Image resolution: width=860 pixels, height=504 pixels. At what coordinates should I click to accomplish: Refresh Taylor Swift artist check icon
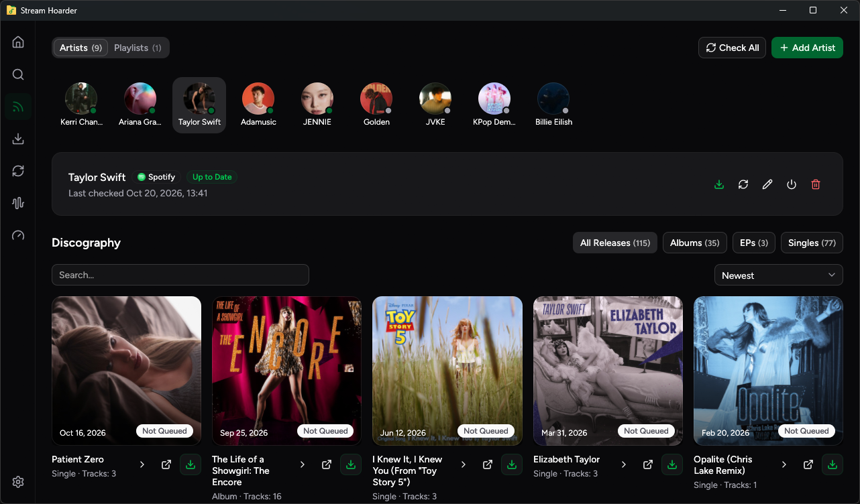(x=743, y=184)
